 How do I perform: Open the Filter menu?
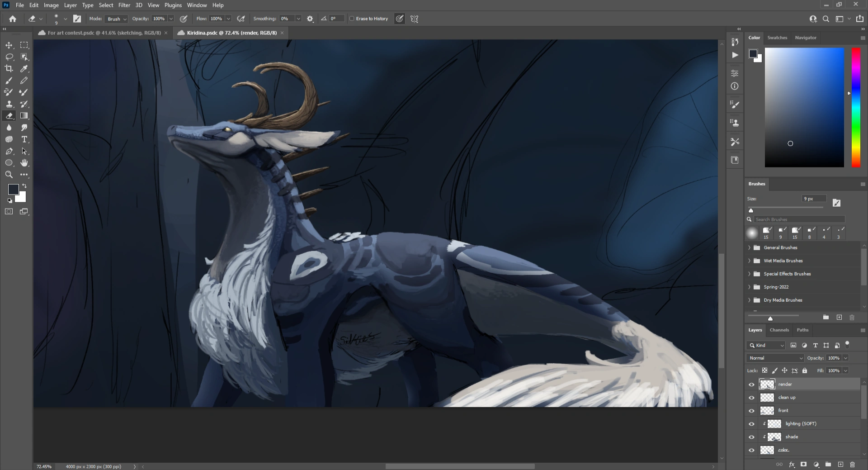(x=124, y=5)
